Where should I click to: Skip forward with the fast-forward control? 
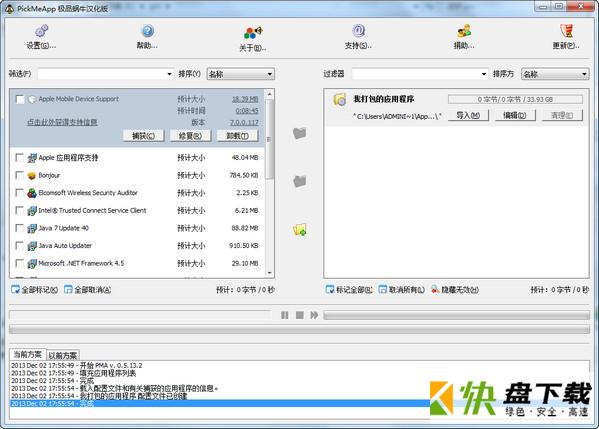click(x=314, y=315)
